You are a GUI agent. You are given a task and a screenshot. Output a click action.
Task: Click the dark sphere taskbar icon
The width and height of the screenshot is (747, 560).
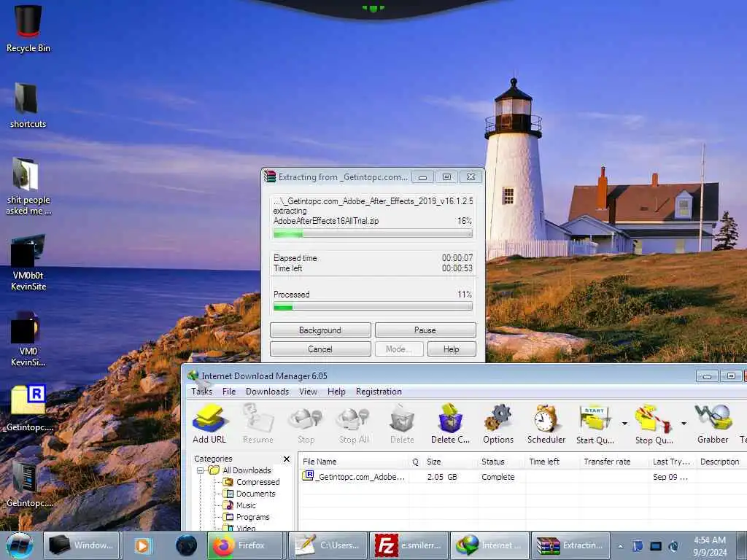[x=186, y=545]
